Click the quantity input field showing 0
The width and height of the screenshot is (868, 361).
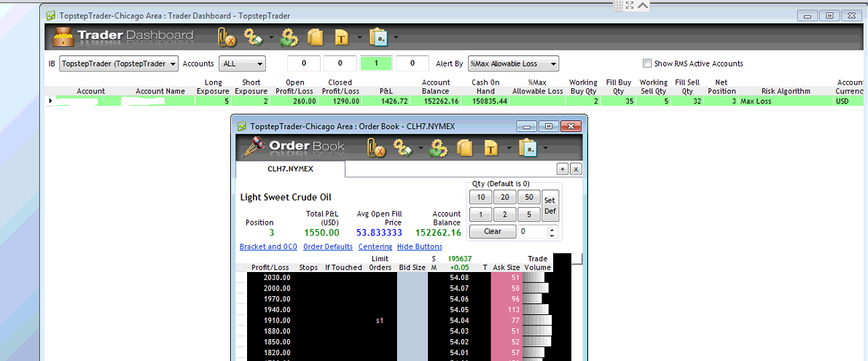pos(533,231)
